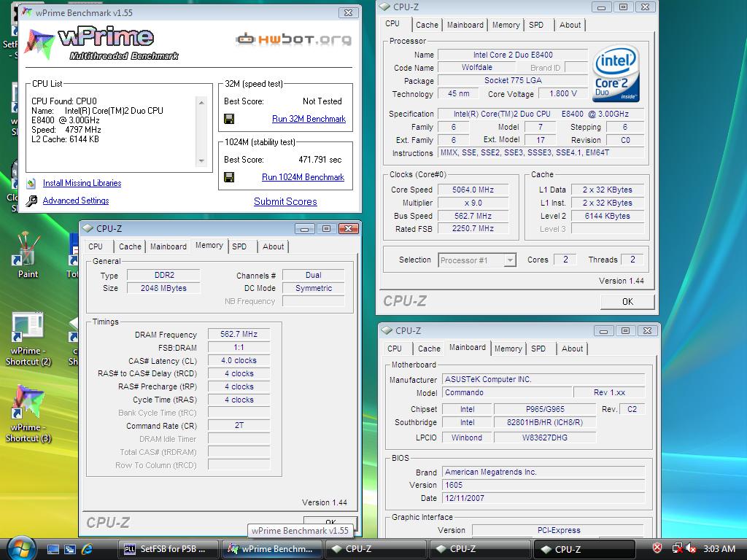
Task: Click the red security shield tray icon
Action: pos(657,548)
